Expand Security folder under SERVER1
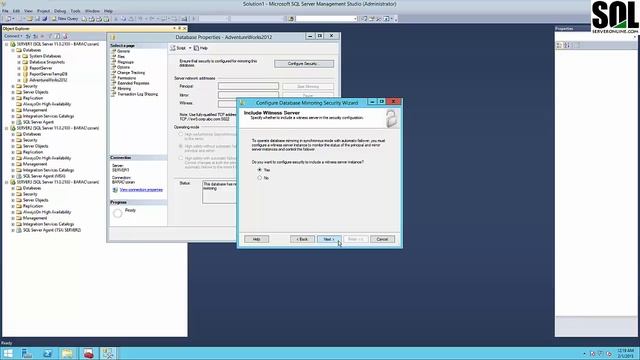 pyautogui.click(x=13, y=86)
